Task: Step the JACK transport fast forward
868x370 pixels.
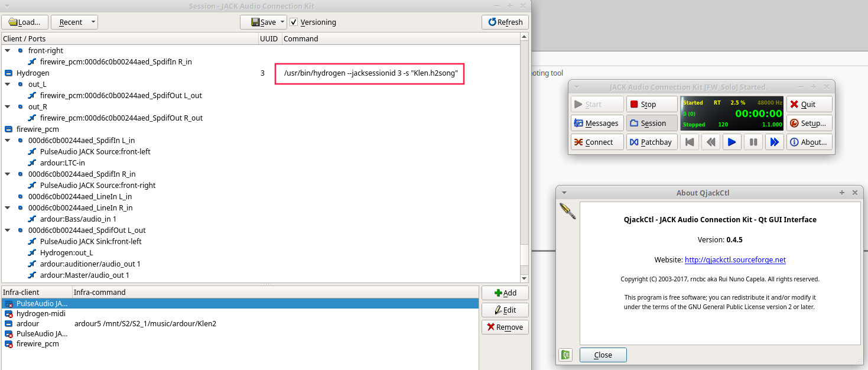Action: coord(774,142)
